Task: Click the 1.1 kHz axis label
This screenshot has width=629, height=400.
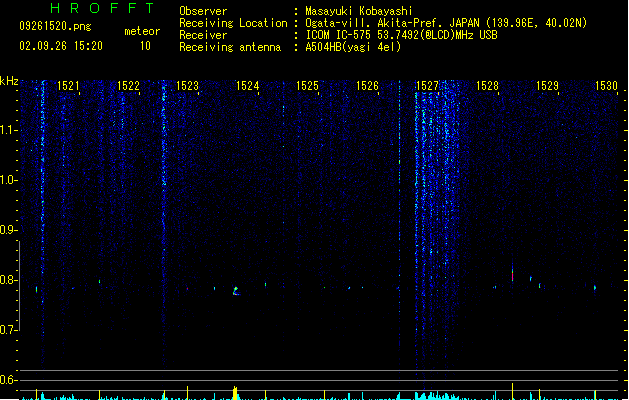Action: [x=7, y=130]
